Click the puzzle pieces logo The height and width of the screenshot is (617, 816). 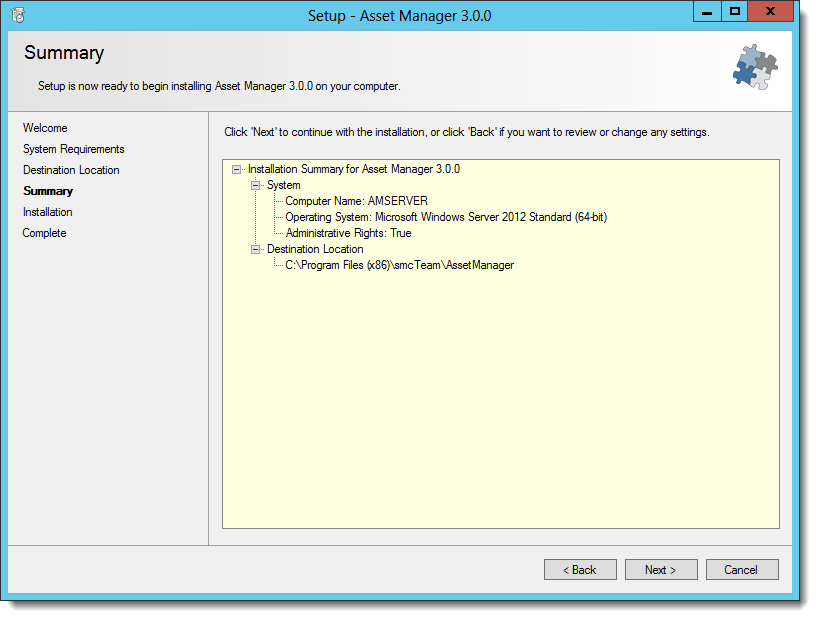click(755, 68)
